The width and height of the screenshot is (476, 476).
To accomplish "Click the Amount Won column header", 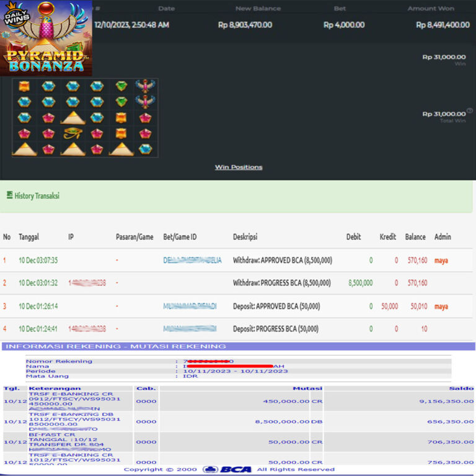I will point(430,9).
